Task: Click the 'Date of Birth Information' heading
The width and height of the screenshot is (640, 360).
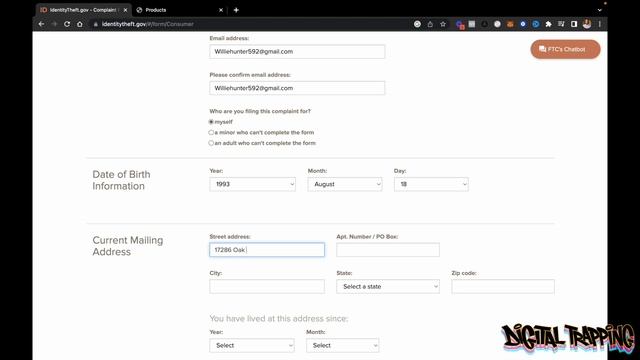Action: click(x=121, y=180)
